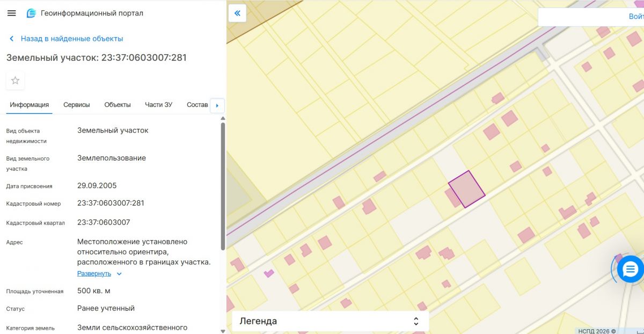
Task: Add parcel to favorites with star icon
Action: (15, 81)
